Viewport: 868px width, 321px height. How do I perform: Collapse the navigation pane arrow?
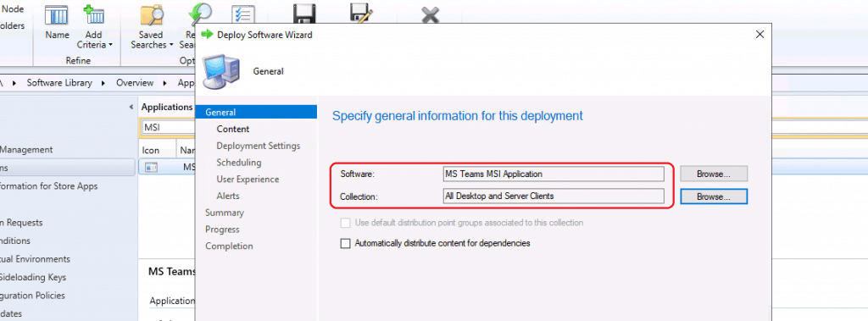[131, 107]
